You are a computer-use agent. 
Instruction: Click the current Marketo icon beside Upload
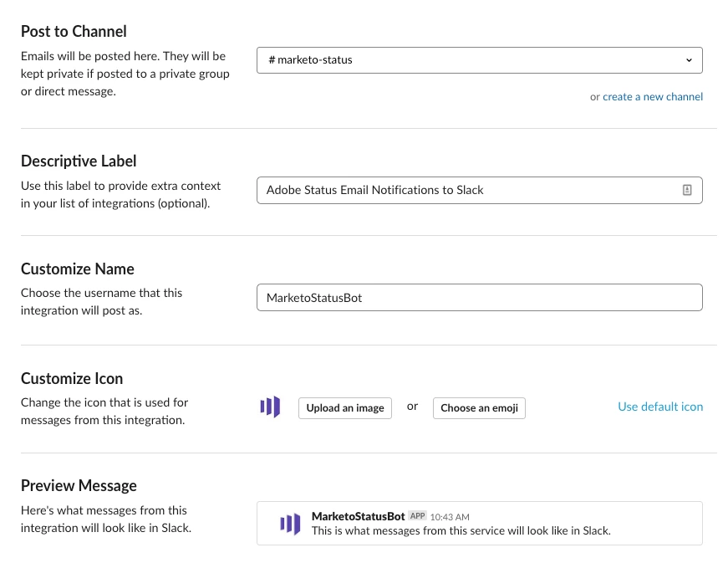pos(270,407)
